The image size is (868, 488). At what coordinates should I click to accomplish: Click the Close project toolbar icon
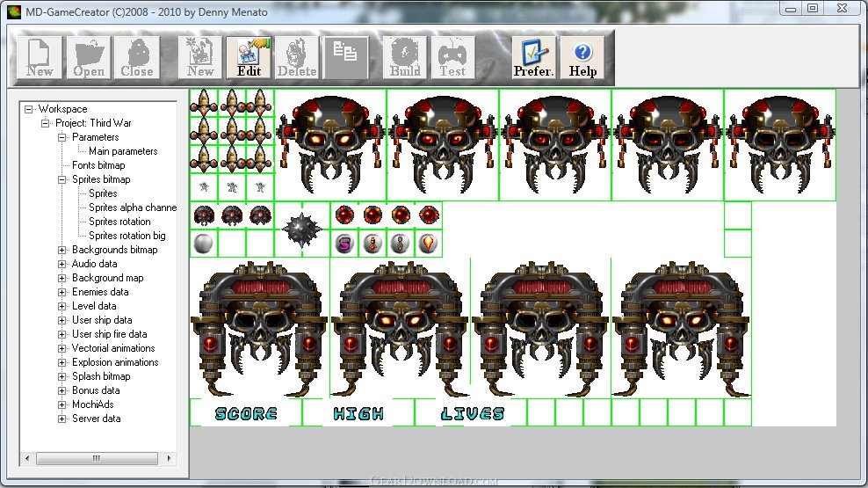(x=137, y=58)
